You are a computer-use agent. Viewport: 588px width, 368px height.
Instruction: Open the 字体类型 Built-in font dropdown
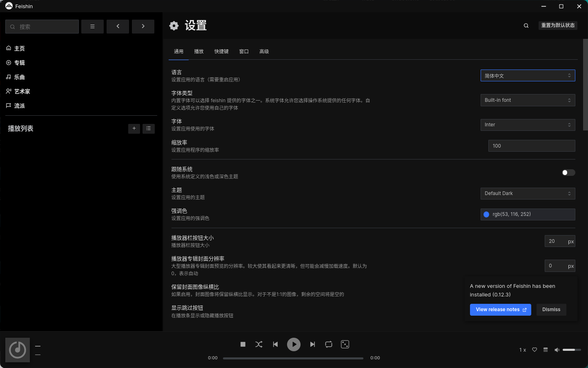click(x=528, y=100)
